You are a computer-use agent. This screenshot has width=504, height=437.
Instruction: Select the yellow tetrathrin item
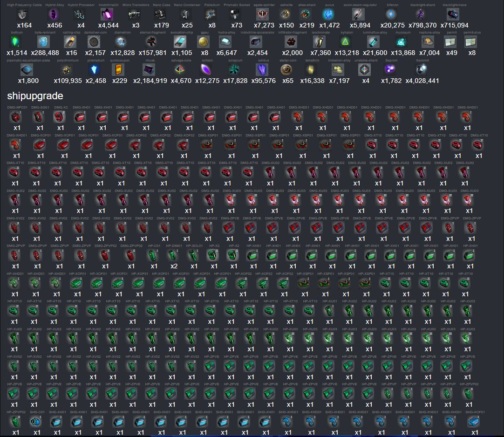312,70
